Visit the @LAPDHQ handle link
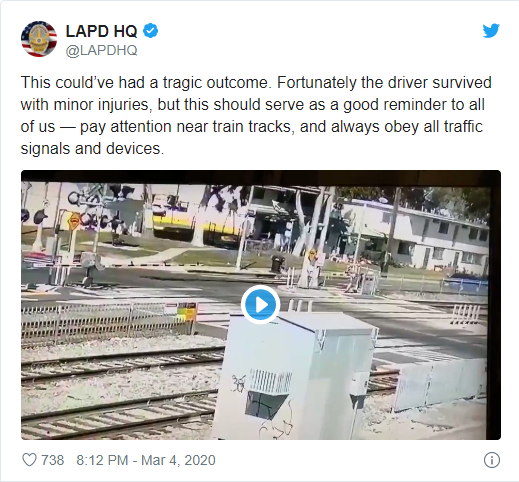The width and height of the screenshot is (519, 482). coord(101,51)
